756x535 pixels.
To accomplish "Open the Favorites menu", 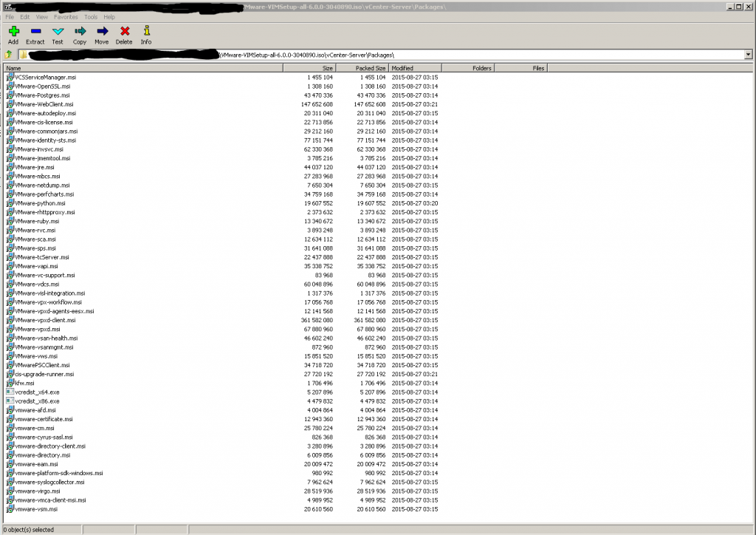I will click(x=66, y=17).
